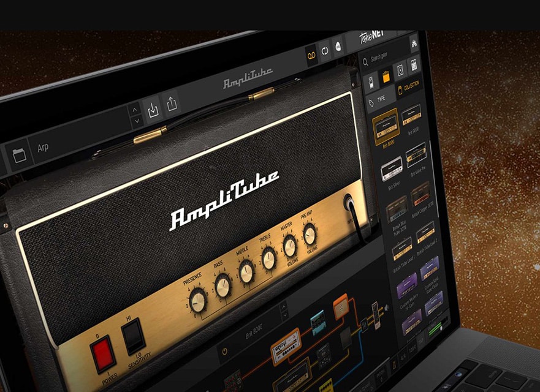This screenshot has height=392, width=540.
Task: Click the MASTER volume knob
Action: point(290,246)
